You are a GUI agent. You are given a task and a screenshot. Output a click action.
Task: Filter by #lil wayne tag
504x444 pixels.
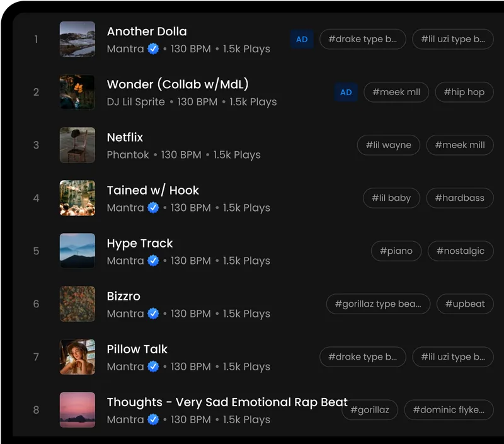388,145
